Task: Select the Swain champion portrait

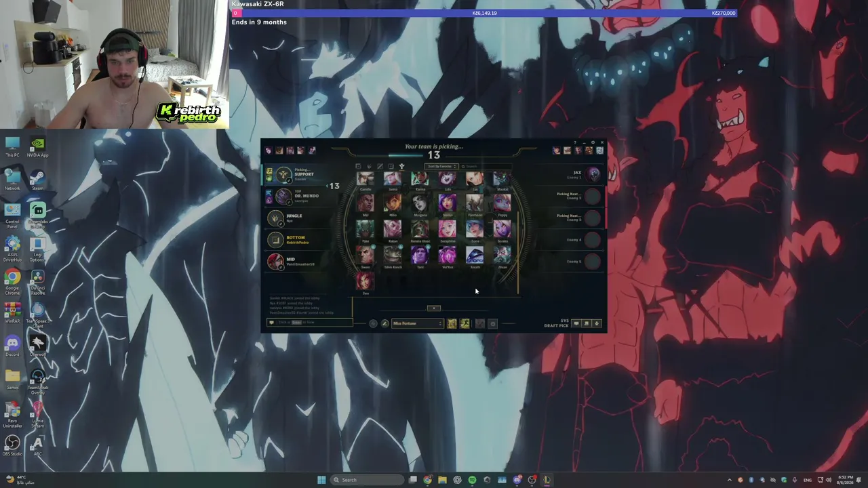Action: pos(366,255)
